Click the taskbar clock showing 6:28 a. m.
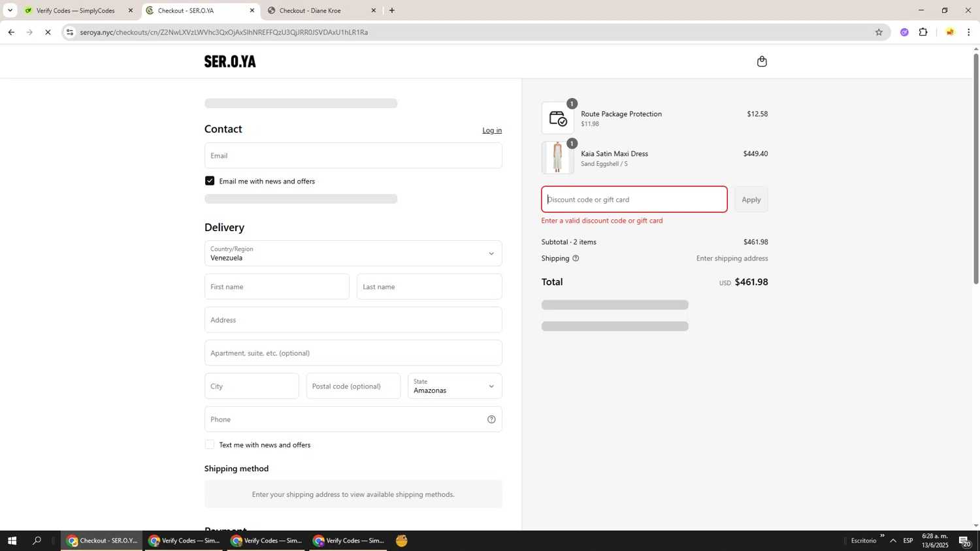The width and height of the screenshot is (980, 551). (x=935, y=541)
